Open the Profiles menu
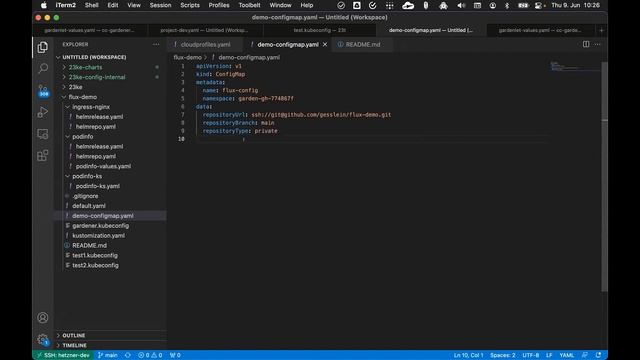 [219, 5]
